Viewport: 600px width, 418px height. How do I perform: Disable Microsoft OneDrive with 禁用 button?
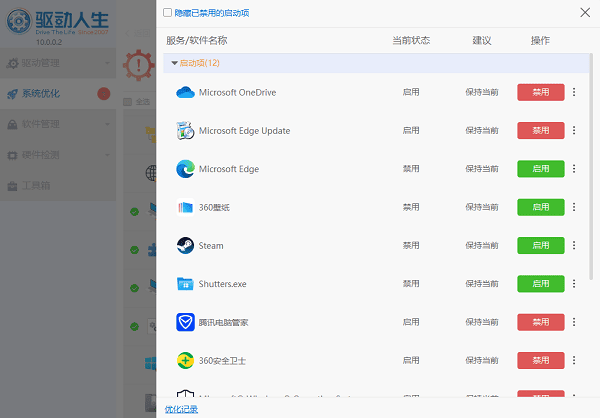[x=541, y=92]
